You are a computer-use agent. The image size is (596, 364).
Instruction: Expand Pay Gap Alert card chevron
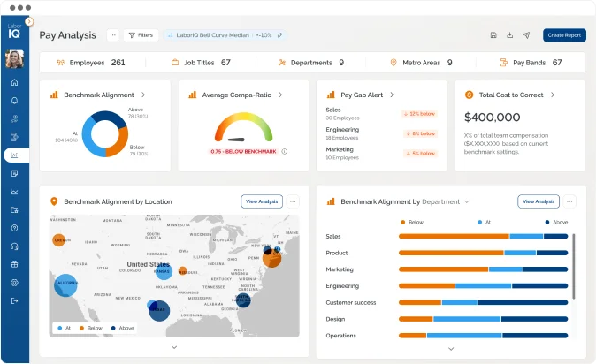[x=392, y=95]
